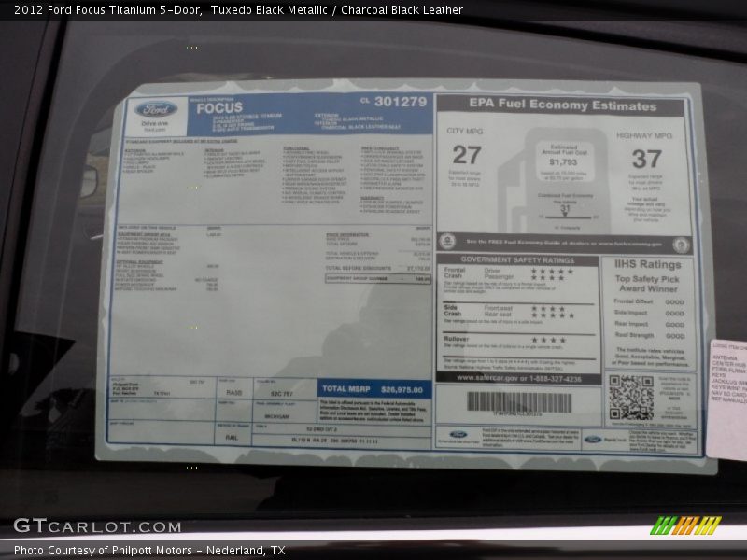Click the GTCARLOT.COM watermark

pos(97,525)
